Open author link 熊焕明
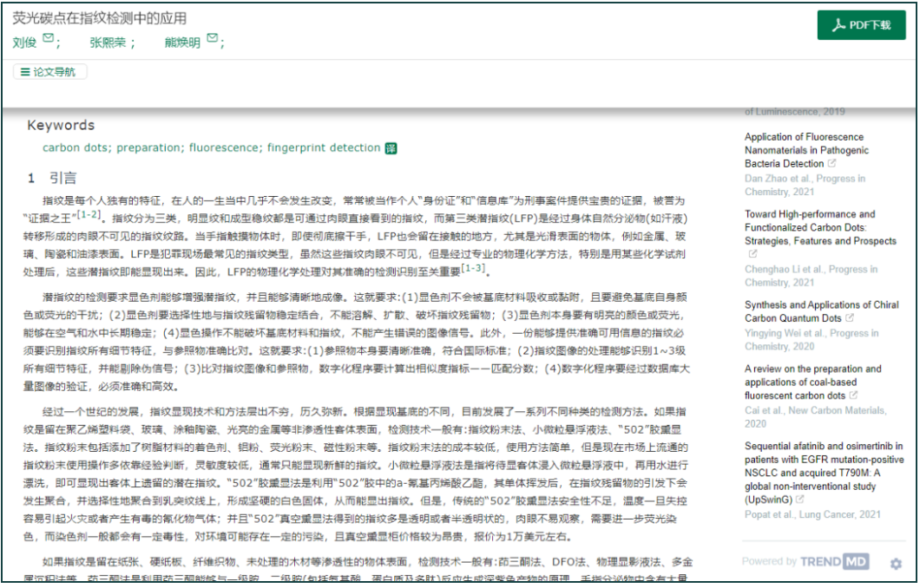 point(182,42)
